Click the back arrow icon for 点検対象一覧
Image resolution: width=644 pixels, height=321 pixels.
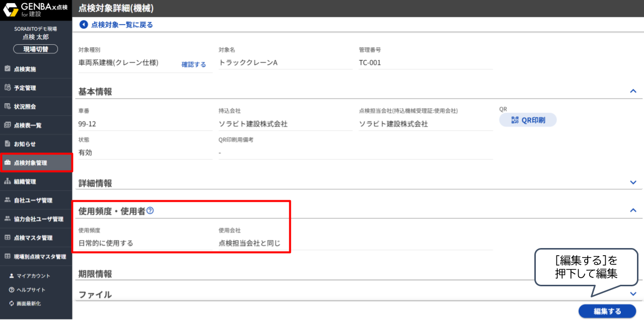pos(84,25)
